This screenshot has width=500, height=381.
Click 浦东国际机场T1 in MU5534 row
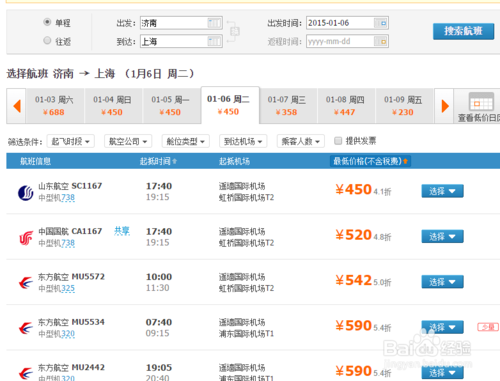point(246,334)
